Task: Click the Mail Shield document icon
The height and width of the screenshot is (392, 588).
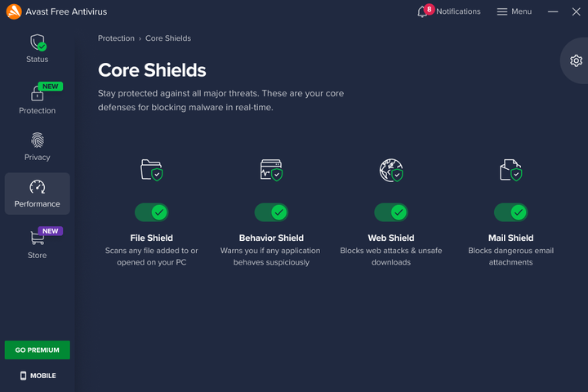Action: click(511, 170)
